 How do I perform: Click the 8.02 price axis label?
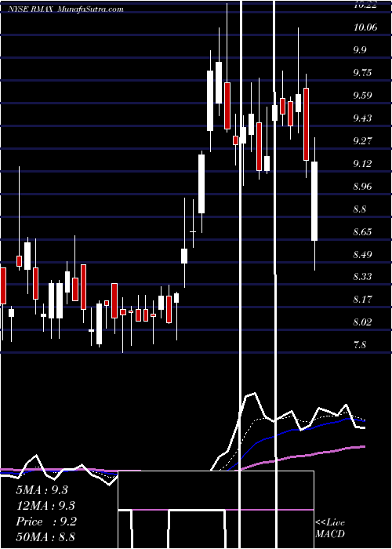click(x=362, y=322)
